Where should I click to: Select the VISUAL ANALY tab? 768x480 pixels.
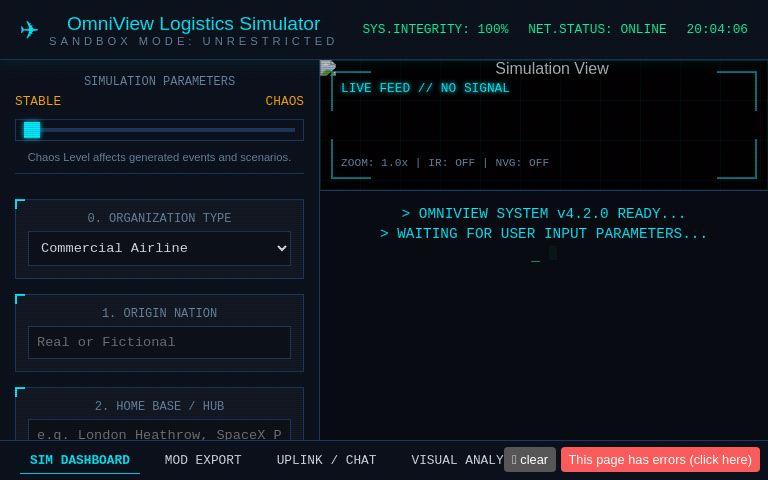(x=457, y=460)
